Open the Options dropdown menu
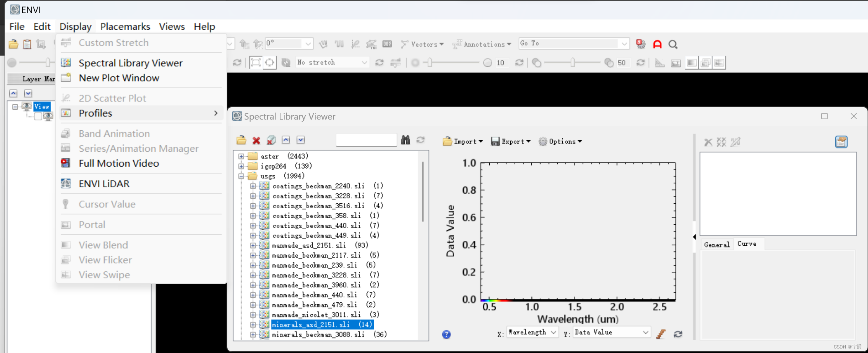The image size is (868, 353). pos(560,141)
